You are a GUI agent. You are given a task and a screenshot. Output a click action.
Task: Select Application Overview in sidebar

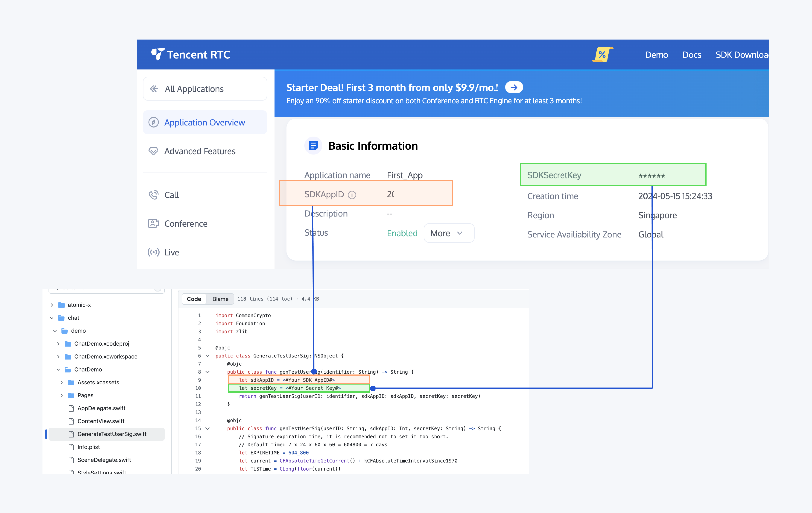205,122
